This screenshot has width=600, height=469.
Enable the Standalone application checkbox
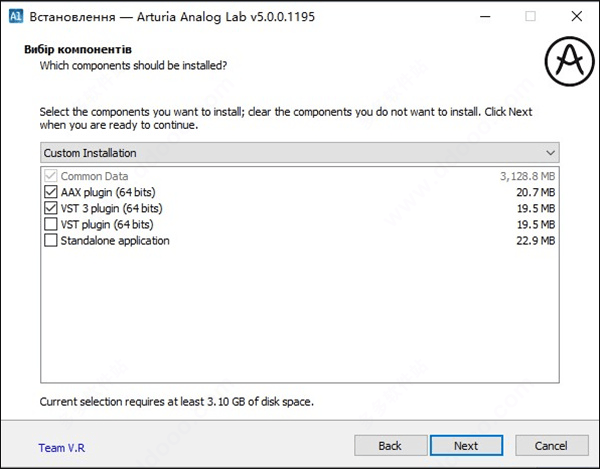click(51, 241)
